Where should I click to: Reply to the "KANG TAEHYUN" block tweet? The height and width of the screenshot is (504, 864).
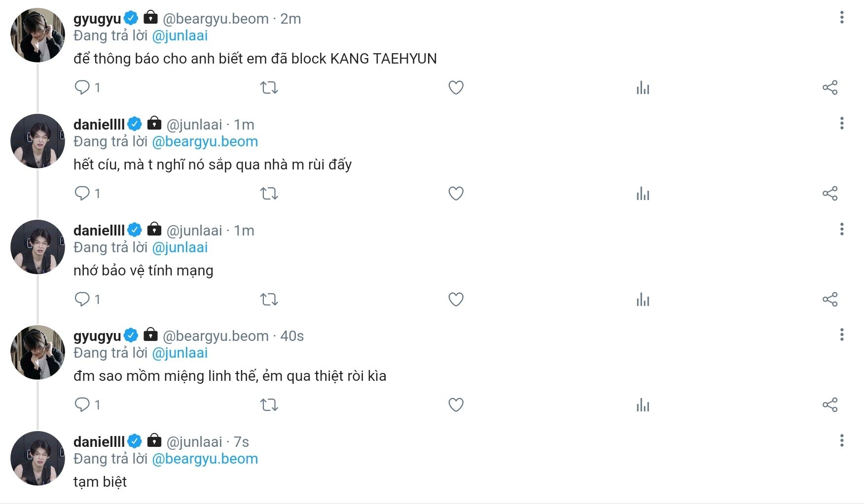click(x=82, y=88)
